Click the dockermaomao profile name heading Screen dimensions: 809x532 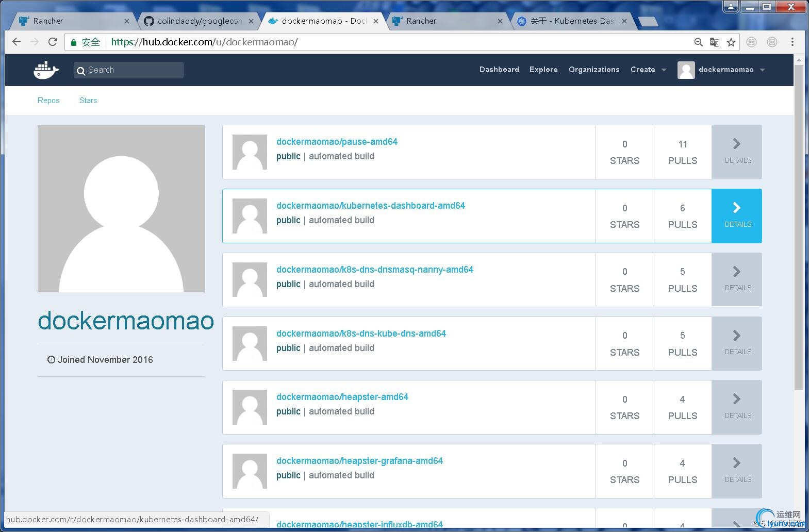[126, 320]
